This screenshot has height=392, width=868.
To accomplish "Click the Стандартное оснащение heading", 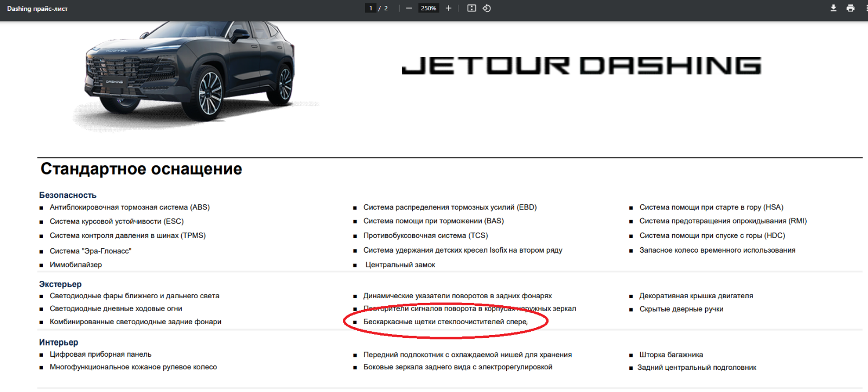I will (141, 169).
